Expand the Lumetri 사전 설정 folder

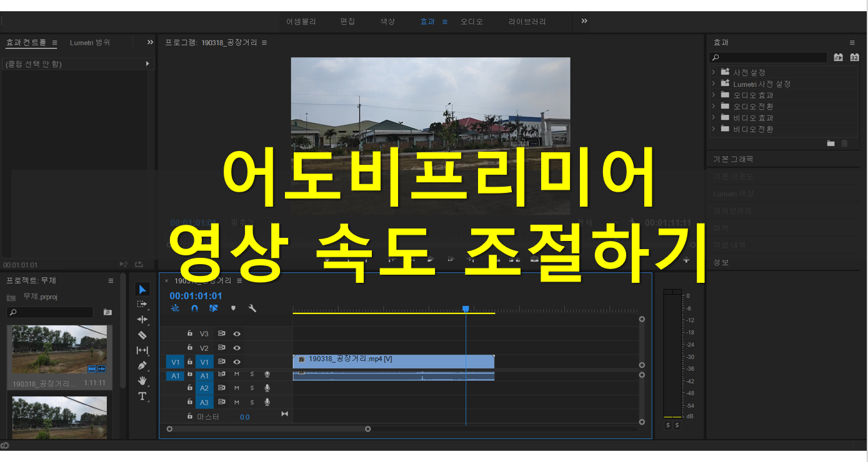[x=714, y=84]
